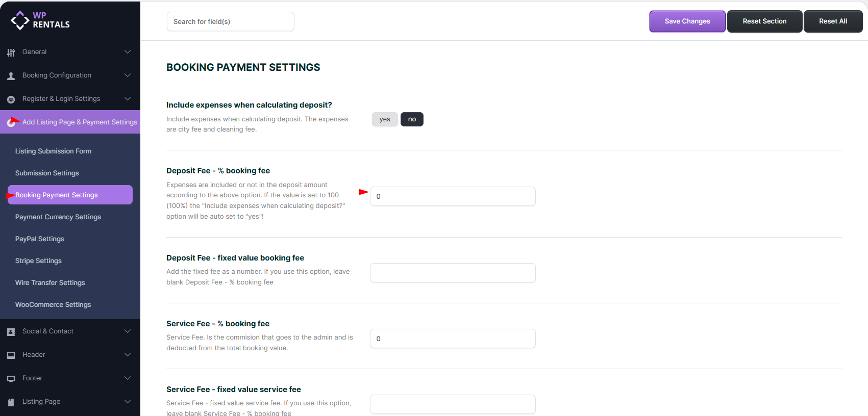Open Payment Currency Settings submenu item
868x416 pixels.
(58, 217)
